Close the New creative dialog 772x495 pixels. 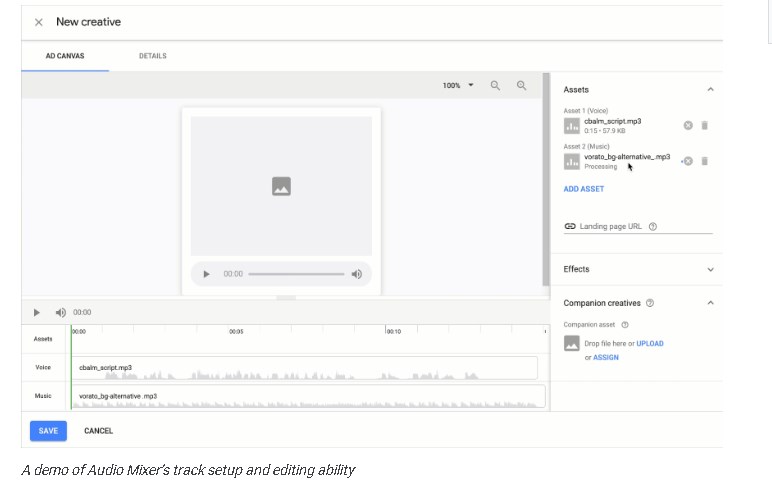tap(38, 22)
